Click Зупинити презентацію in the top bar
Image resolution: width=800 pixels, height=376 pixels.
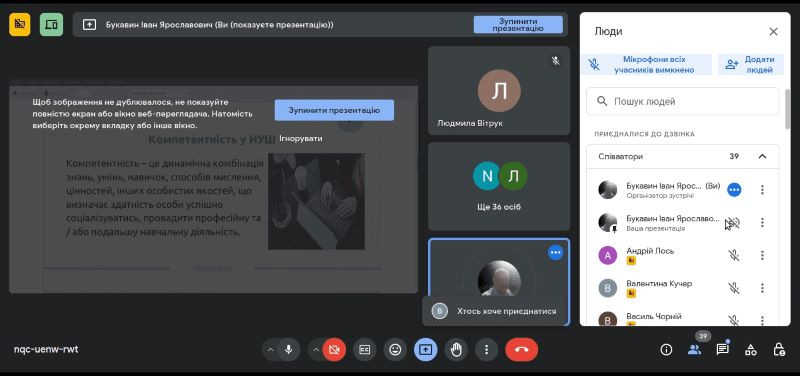(x=518, y=24)
